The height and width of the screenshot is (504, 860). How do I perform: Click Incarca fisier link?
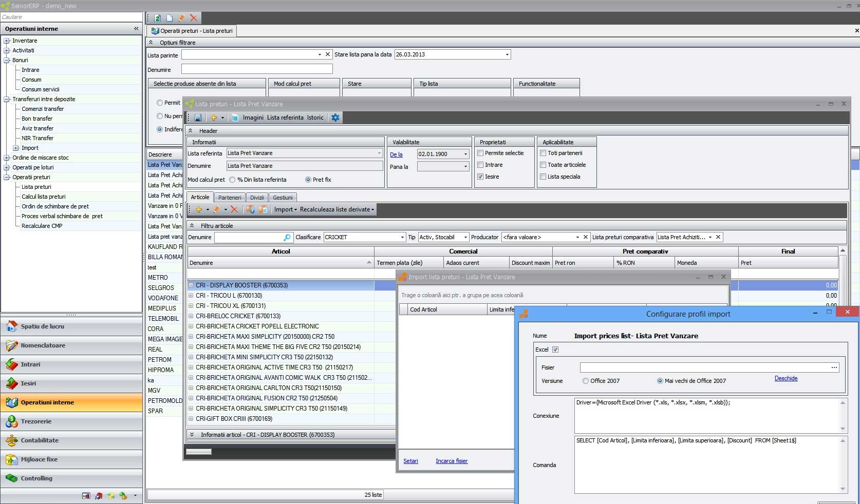[452, 461]
